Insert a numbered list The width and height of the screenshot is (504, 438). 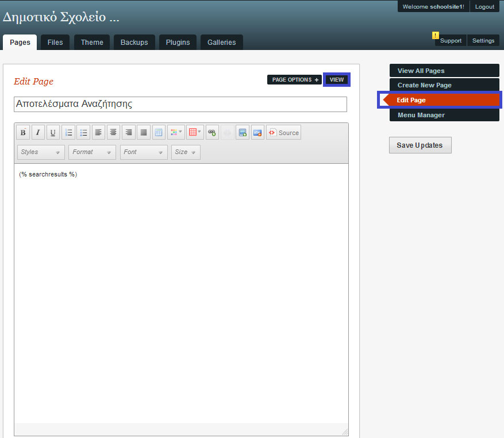pos(68,133)
